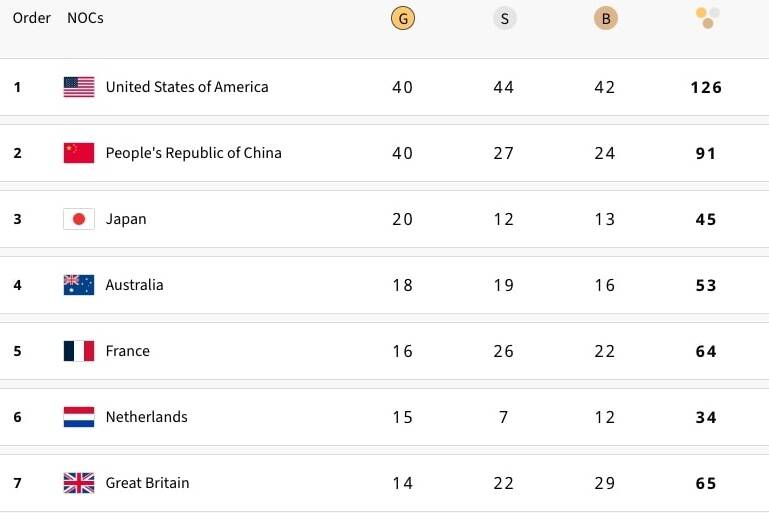Click Japan's gold medal count of 20
The width and height of the screenshot is (769, 513).
402,219
